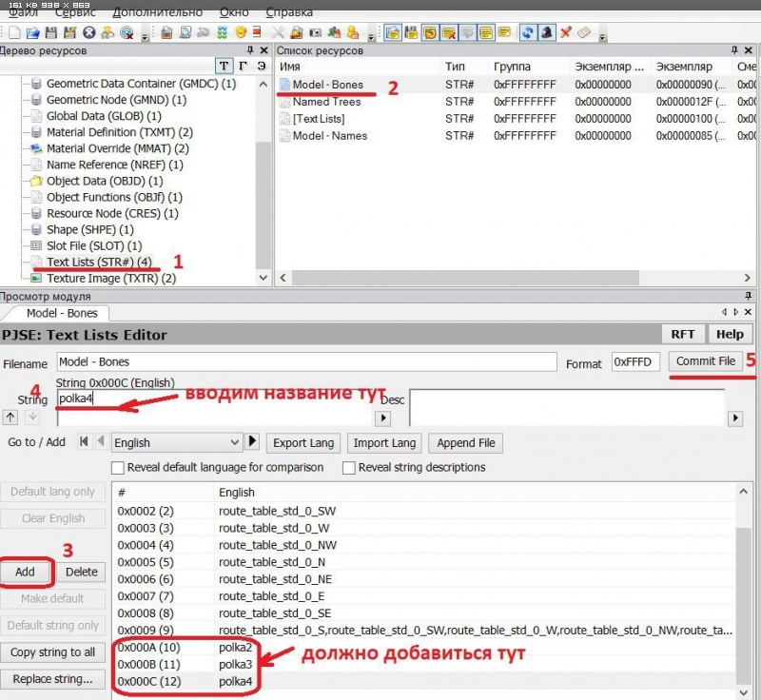Click the string list vertical scrollbar
Viewport: 761px width, 700px height.
pos(743,590)
